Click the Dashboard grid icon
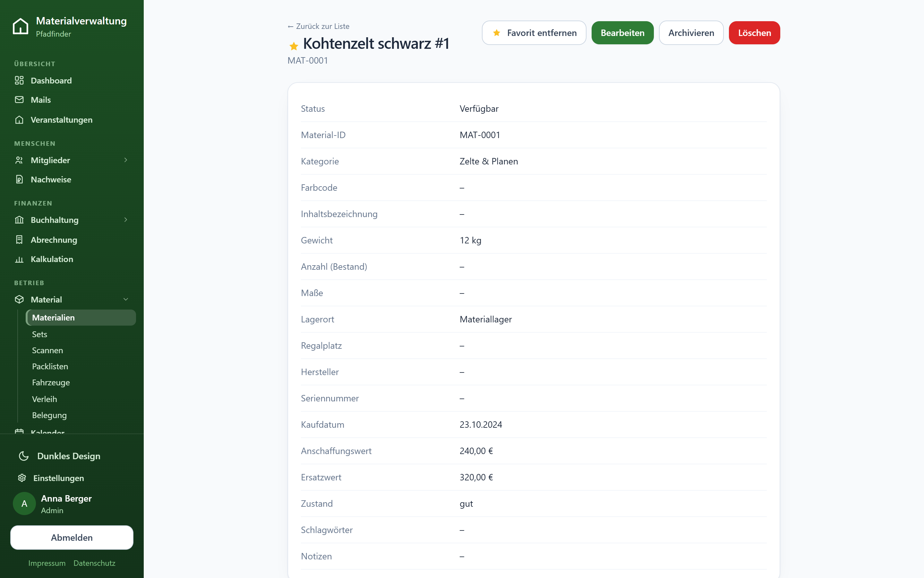 coord(19,80)
